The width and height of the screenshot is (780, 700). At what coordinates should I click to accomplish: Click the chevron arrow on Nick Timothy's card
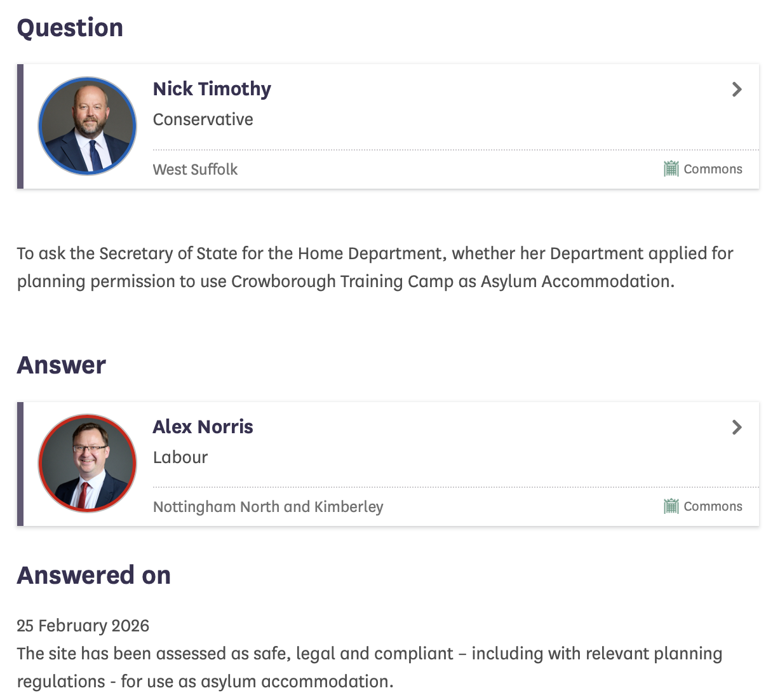pos(737,90)
